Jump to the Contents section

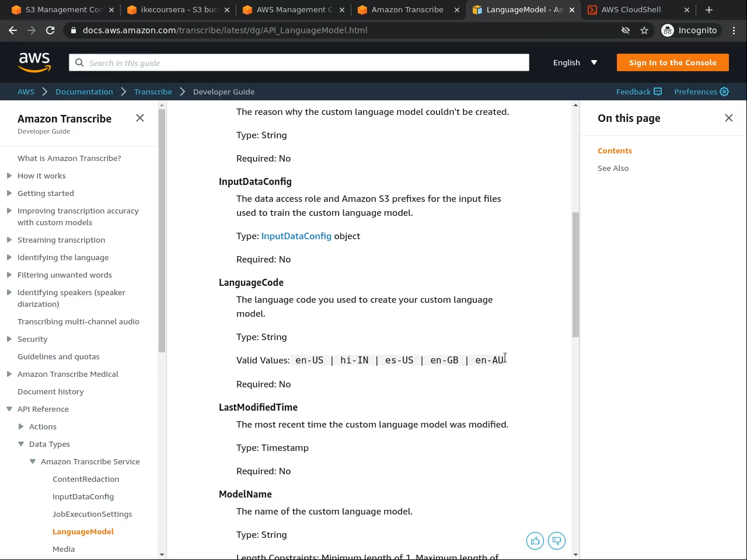(615, 150)
